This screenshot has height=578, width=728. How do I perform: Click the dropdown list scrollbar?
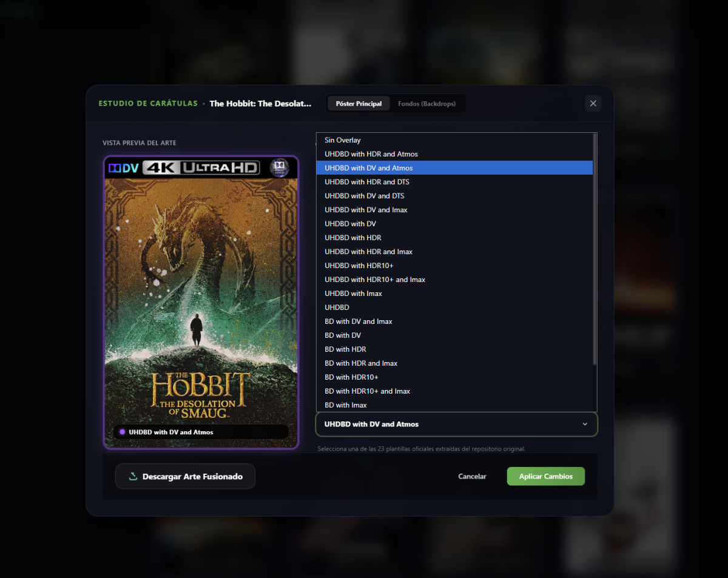[x=595, y=249]
